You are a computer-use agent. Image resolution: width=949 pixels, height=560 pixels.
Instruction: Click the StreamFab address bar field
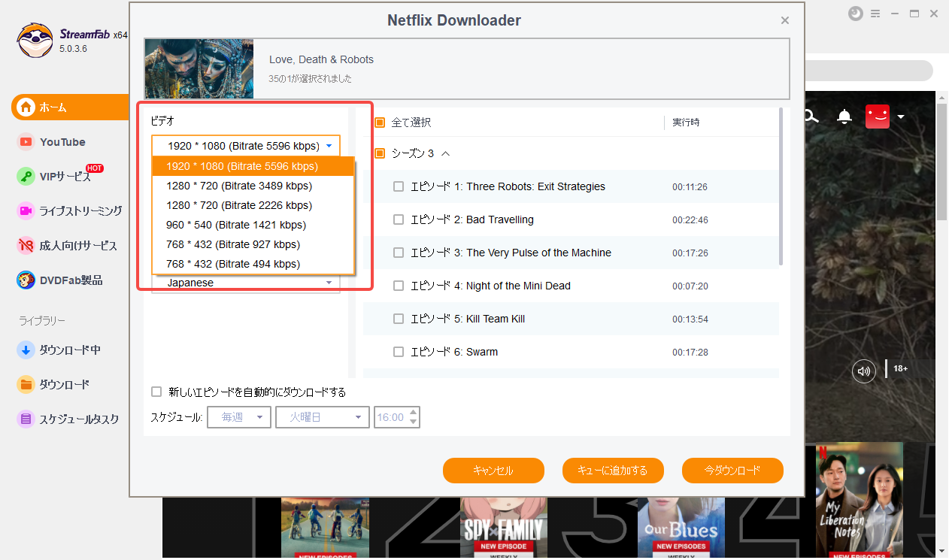(869, 71)
